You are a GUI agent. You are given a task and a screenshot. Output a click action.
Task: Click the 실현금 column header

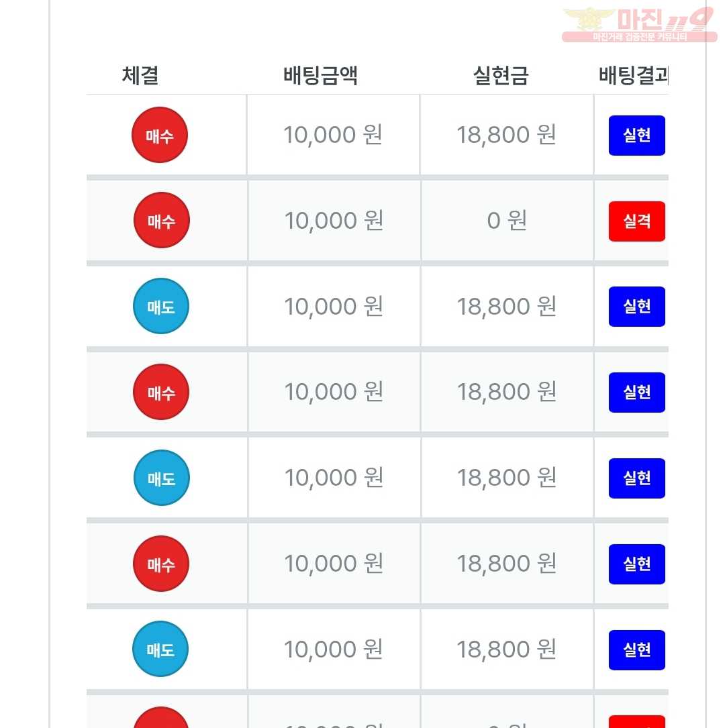click(x=501, y=76)
